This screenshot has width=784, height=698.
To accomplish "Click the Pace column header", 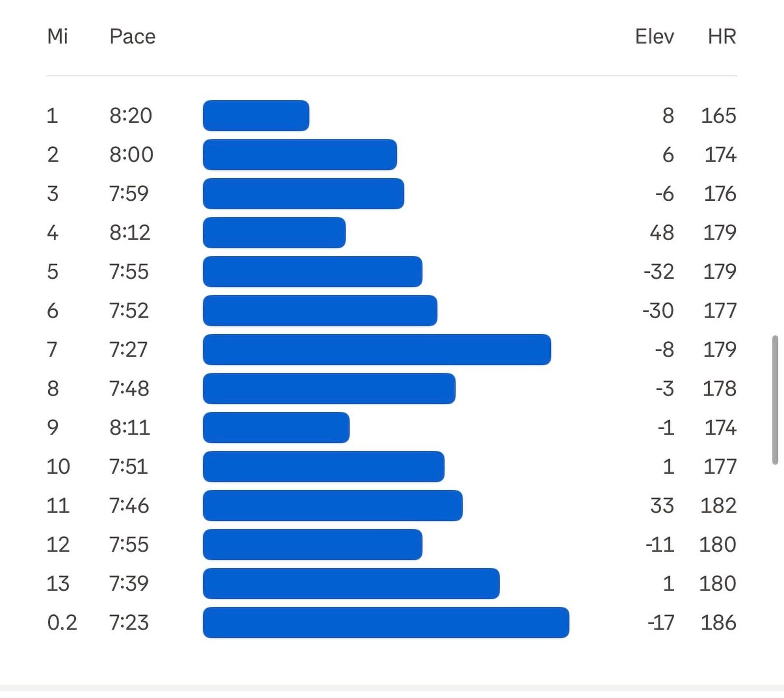I will tap(132, 36).
